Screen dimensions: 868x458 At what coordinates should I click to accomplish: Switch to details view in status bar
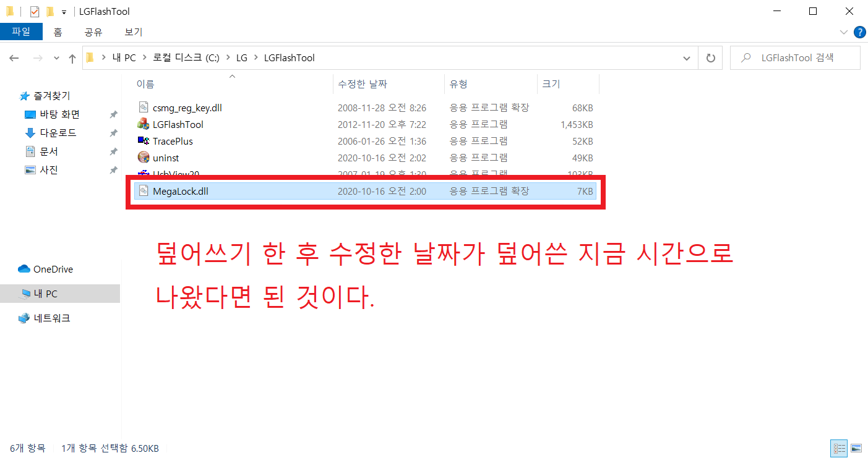pyautogui.click(x=840, y=448)
